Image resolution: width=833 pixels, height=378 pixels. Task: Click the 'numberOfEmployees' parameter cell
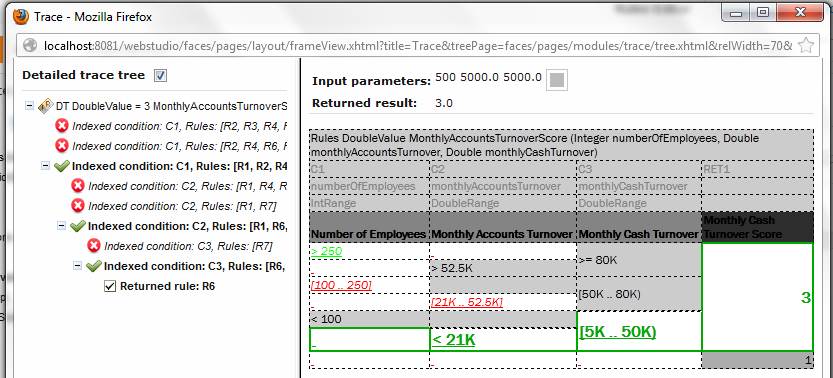[x=369, y=186]
